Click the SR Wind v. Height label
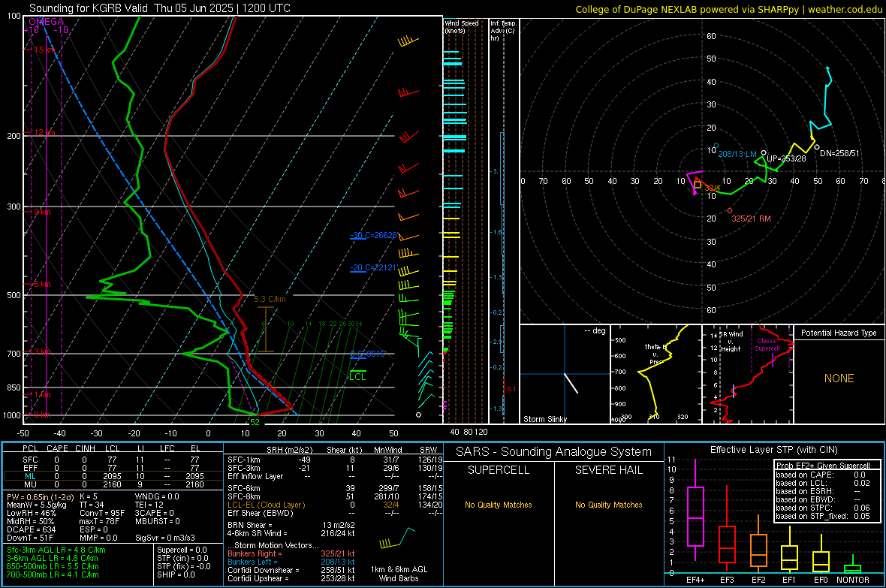Image resolution: width=886 pixels, height=588 pixels. click(x=730, y=342)
